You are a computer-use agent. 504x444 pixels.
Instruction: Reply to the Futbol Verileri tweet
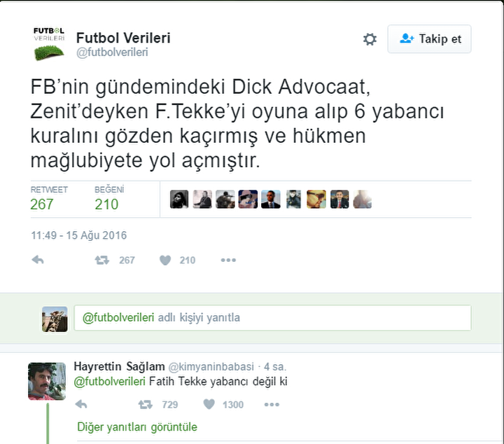click(x=38, y=260)
